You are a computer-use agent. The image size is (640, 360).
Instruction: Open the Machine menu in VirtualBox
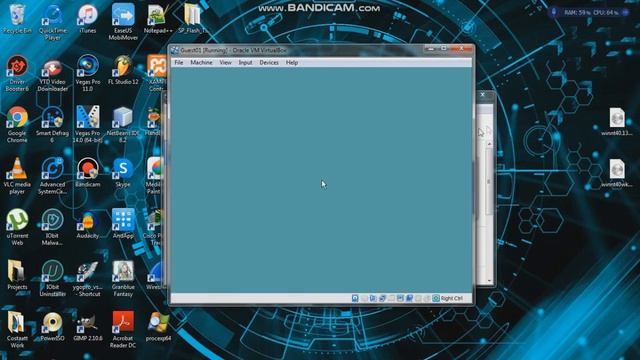[201, 62]
